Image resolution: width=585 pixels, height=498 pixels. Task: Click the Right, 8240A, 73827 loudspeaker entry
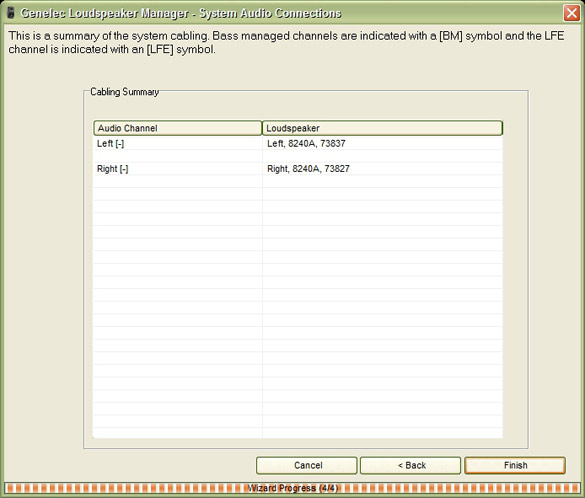(308, 169)
